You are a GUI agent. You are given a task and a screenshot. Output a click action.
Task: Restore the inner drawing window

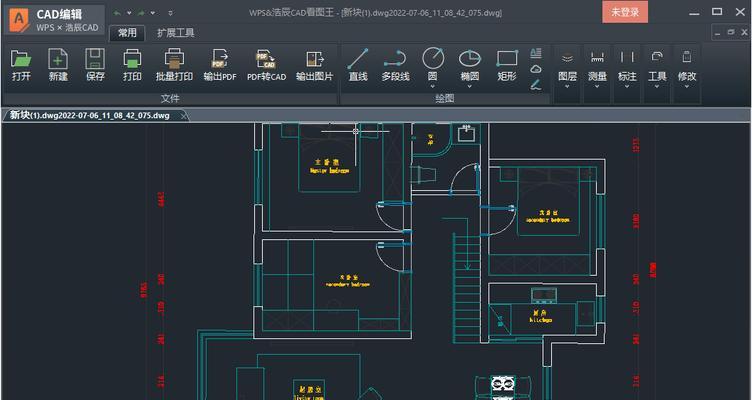731,33
